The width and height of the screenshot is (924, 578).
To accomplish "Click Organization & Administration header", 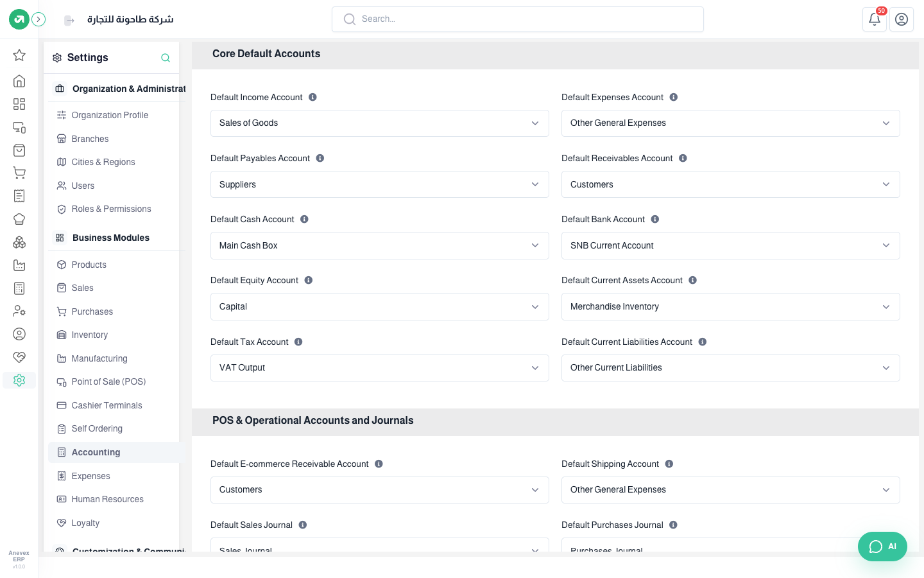I will coord(129,89).
